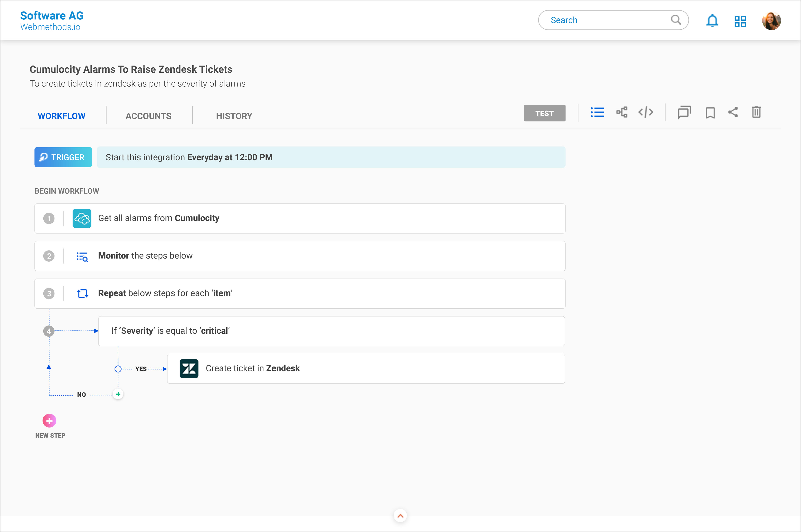This screenshot has width=801, height=532.
Task: Click the Repeat loop icon
Action: point(82,294)
